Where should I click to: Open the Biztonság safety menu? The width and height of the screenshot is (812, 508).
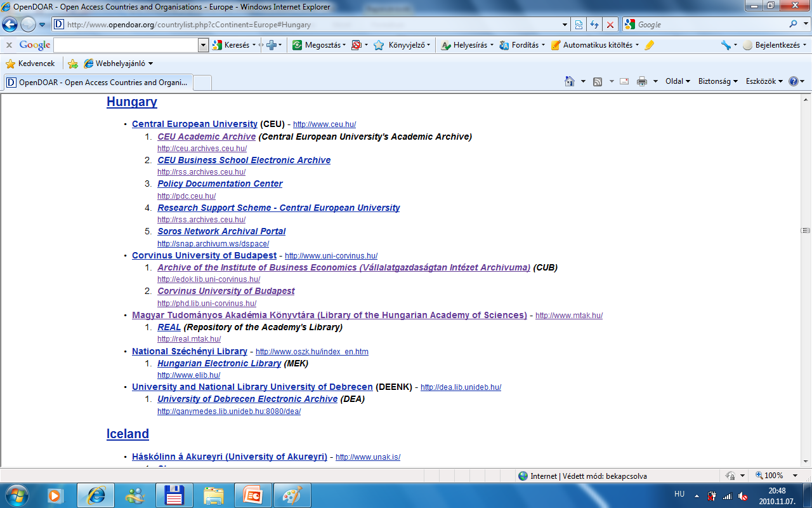718,81
